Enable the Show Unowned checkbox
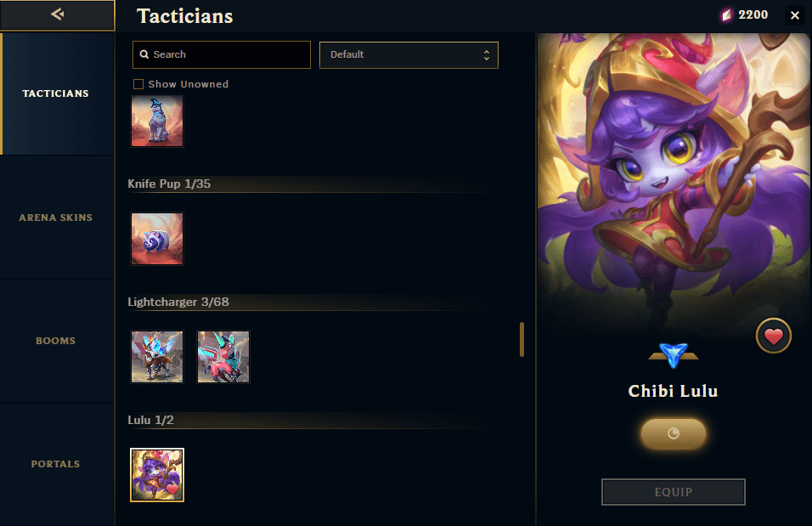 (x=138, y=84)
